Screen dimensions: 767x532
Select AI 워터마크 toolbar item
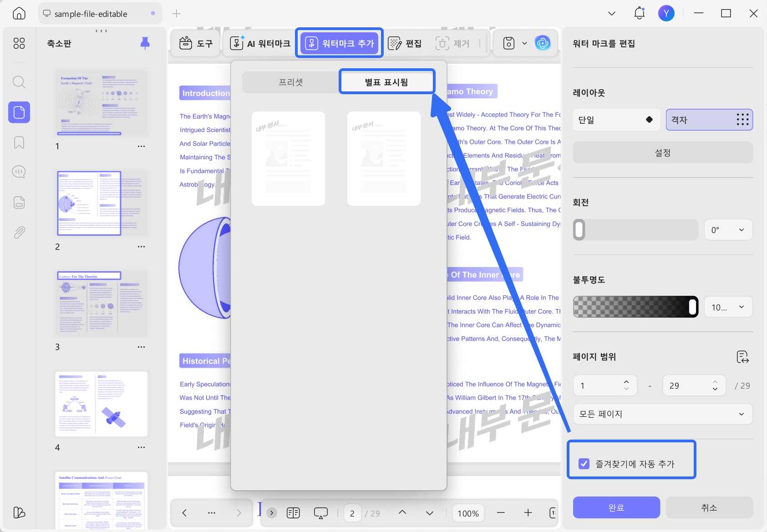point(260,43)
